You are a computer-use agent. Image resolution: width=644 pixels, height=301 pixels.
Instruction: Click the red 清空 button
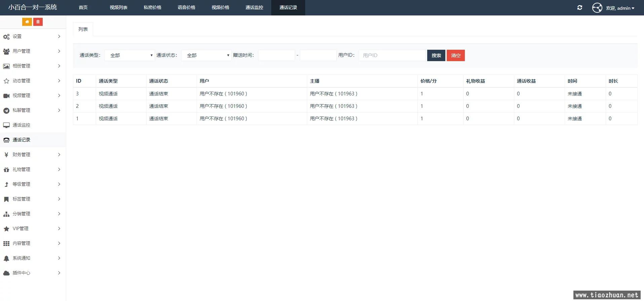[x=456, y=55]
